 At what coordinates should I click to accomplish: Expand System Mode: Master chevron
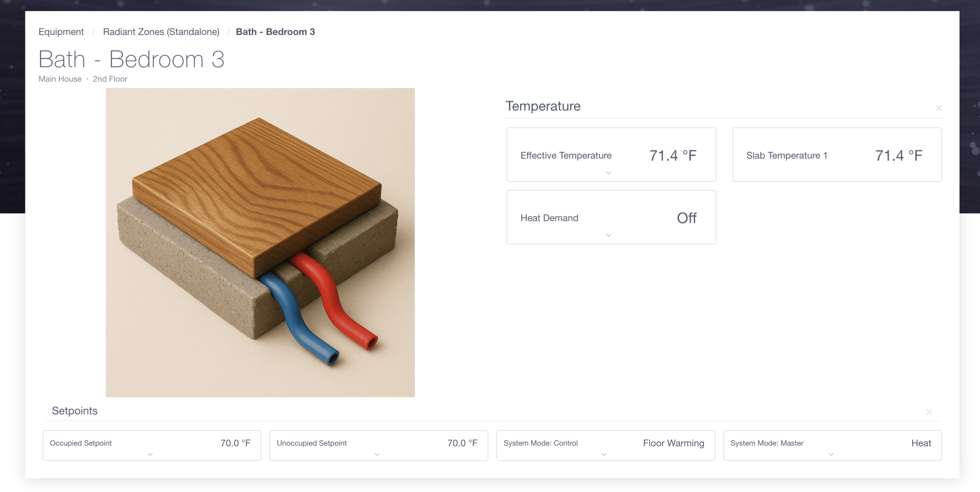[831, 454]
